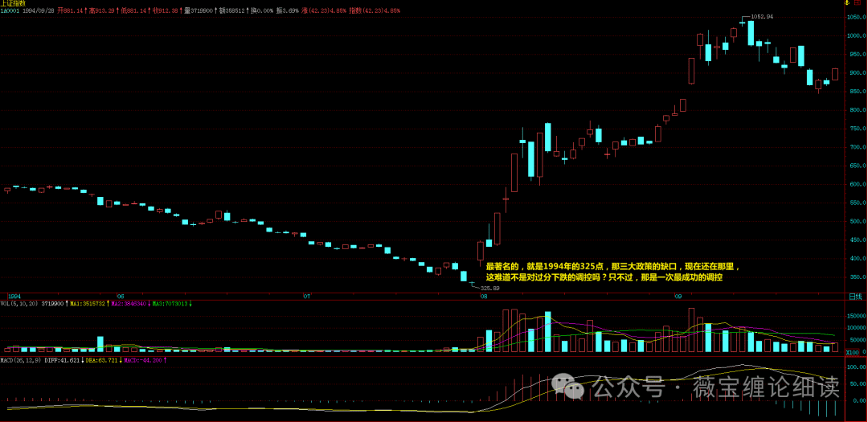Click the MACD:-44.200 value
868x422 pixels.
click(142, 360)
